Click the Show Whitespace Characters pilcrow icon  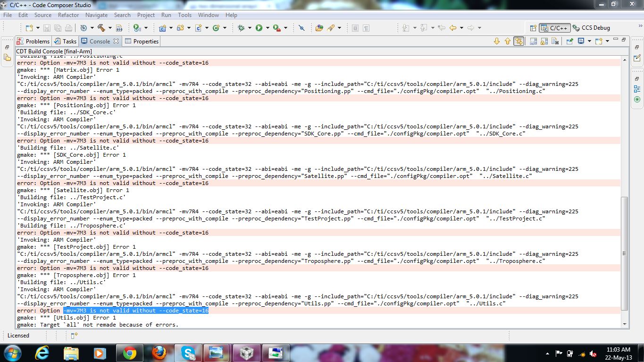point(366,28)
